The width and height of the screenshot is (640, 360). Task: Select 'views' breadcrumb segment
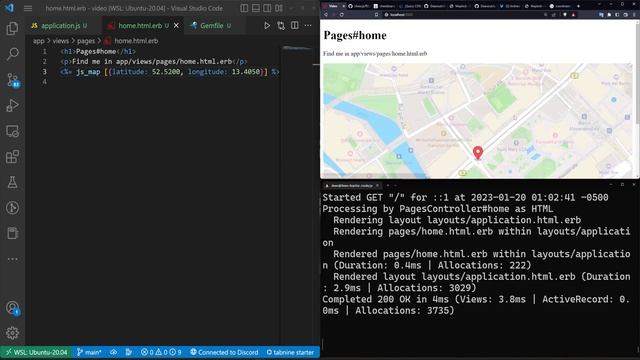coord(60,41)
